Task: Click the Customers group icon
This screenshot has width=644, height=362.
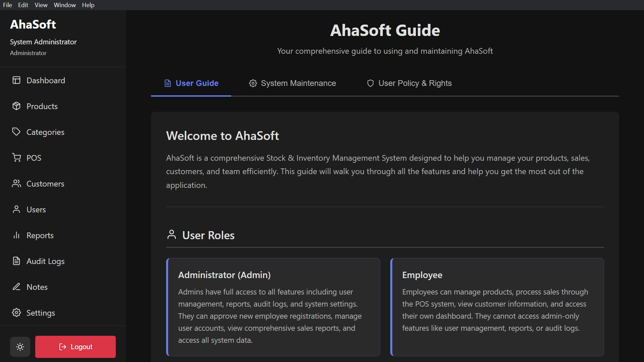Action: [x=16, y=184]
